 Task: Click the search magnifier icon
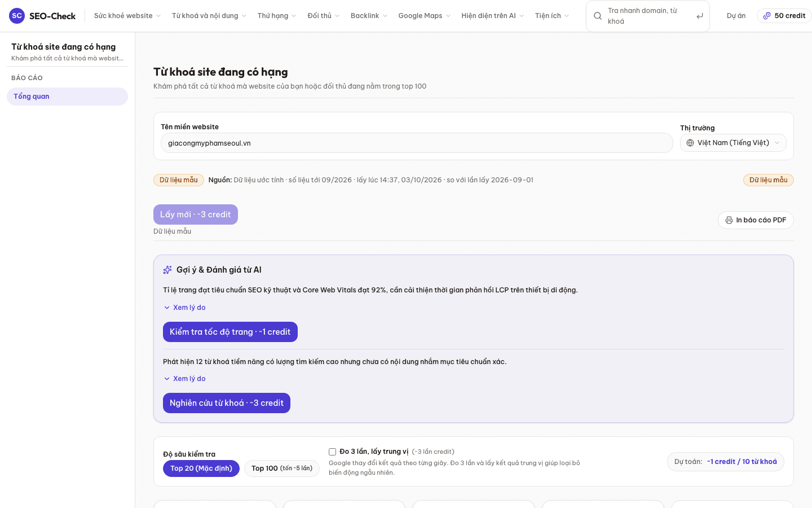tap(598, 16)
